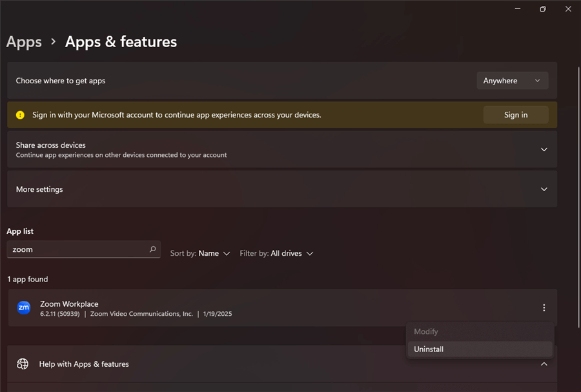Go back to Apps via breadcrumb

point(24,42)
